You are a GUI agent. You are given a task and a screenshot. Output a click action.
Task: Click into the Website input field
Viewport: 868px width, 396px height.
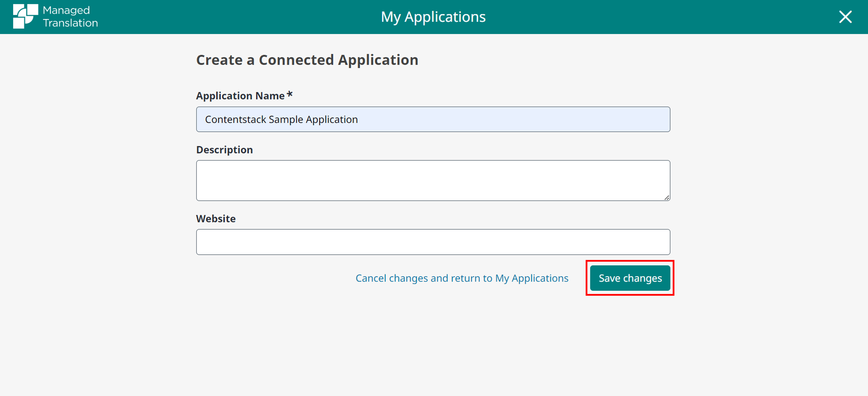coord(433,242)
